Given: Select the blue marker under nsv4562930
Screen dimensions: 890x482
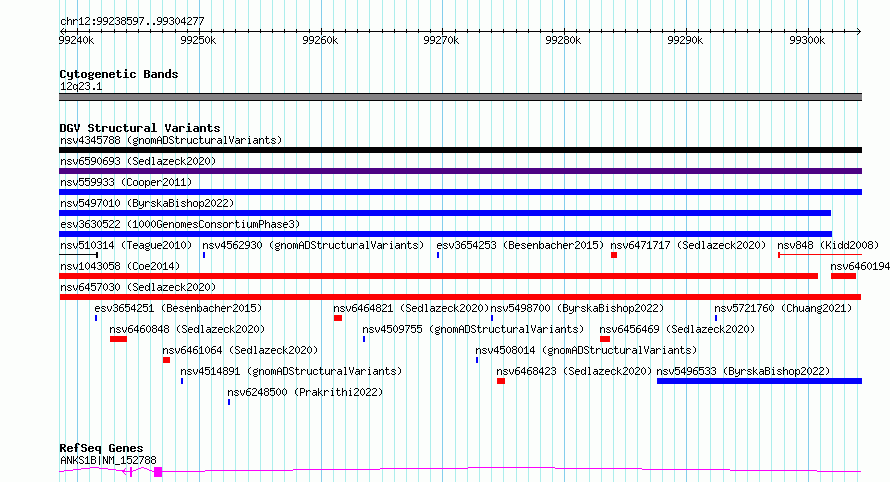Looking at the screenshot, I should tap(204, 255).
